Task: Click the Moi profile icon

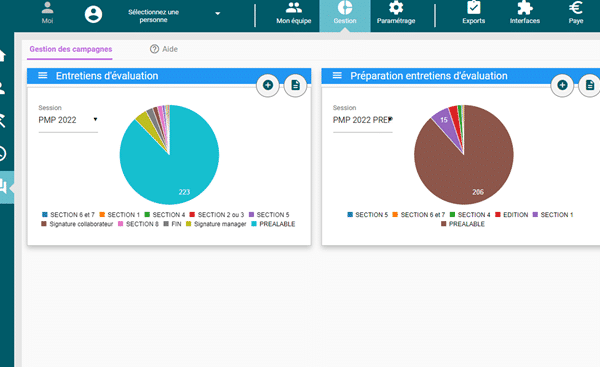Action: pyautogui.click(x=47, y=8)
